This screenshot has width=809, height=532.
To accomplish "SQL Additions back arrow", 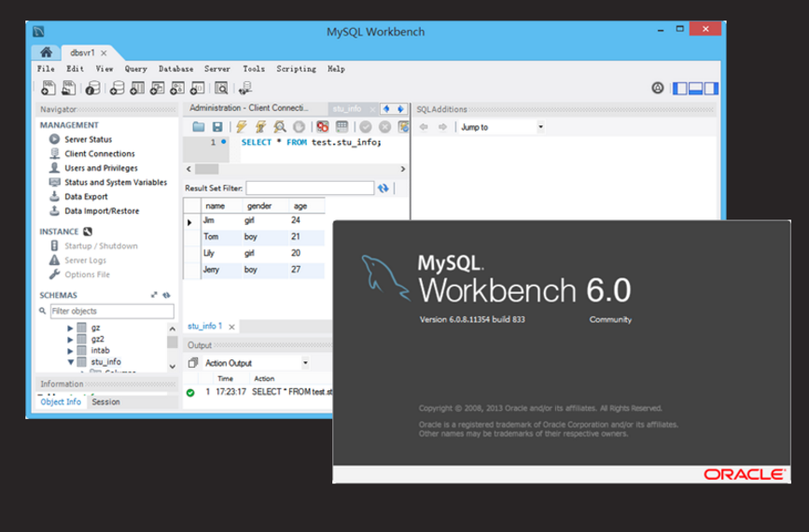I will (x=424, y=127).
